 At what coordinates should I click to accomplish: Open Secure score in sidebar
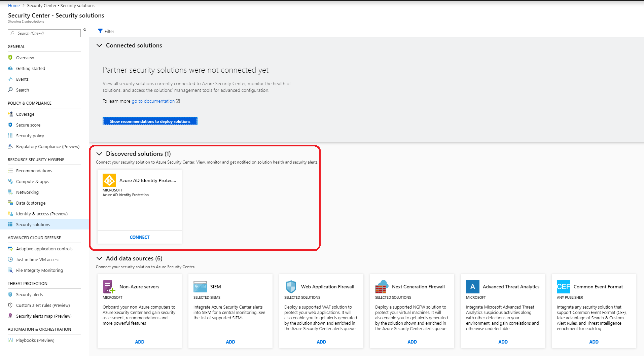click(28, 125)
